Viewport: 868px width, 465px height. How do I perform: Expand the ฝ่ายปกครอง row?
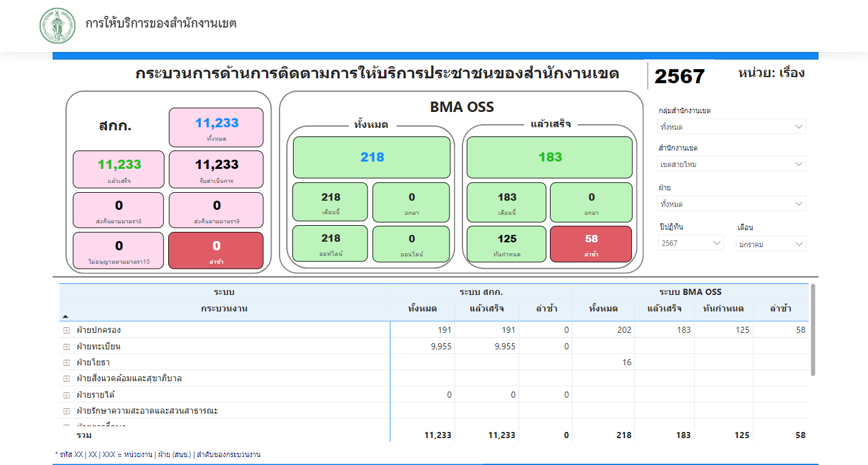pyautogui.click(x=67, y=330)
